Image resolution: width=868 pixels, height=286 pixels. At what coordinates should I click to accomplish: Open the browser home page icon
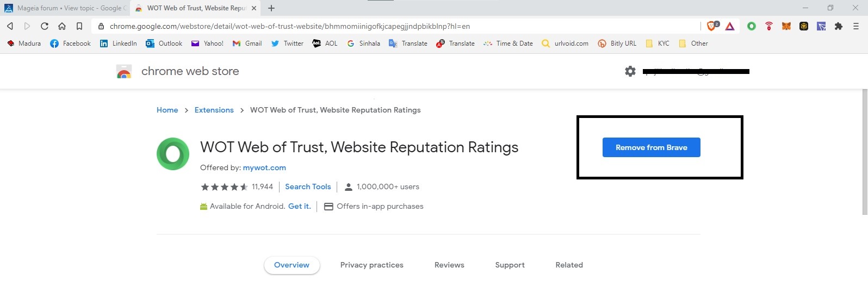[62, 26]
